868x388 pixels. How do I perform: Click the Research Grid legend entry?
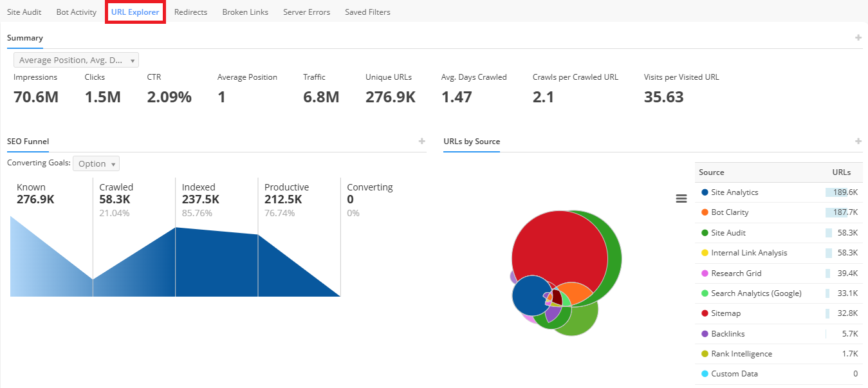coord(735,273)
